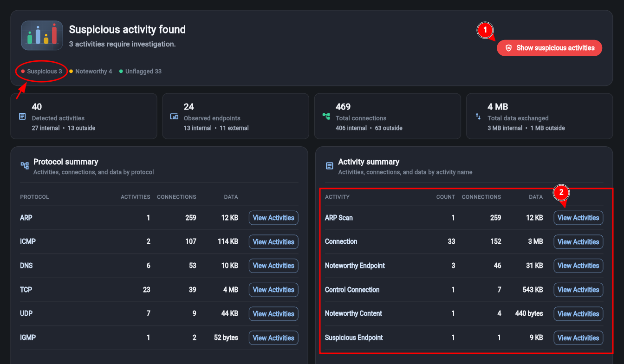View Activities for Noteworthy Endpoint

(578, 266)
